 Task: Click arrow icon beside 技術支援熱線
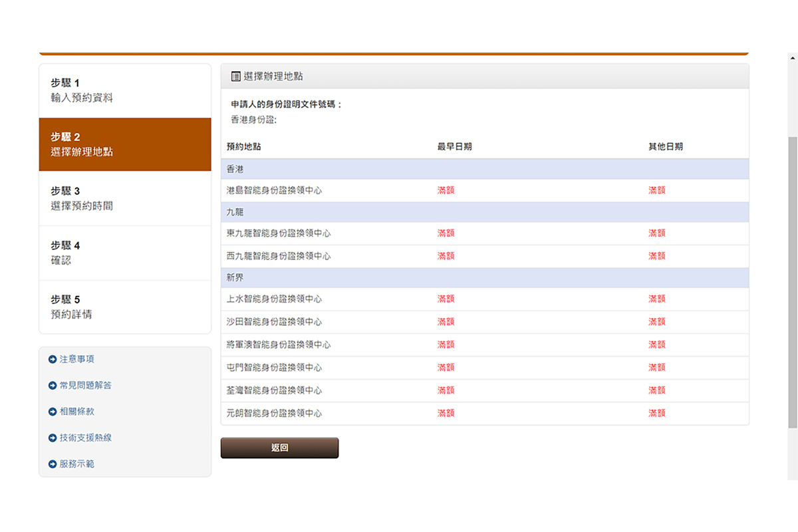pos(53,438)
